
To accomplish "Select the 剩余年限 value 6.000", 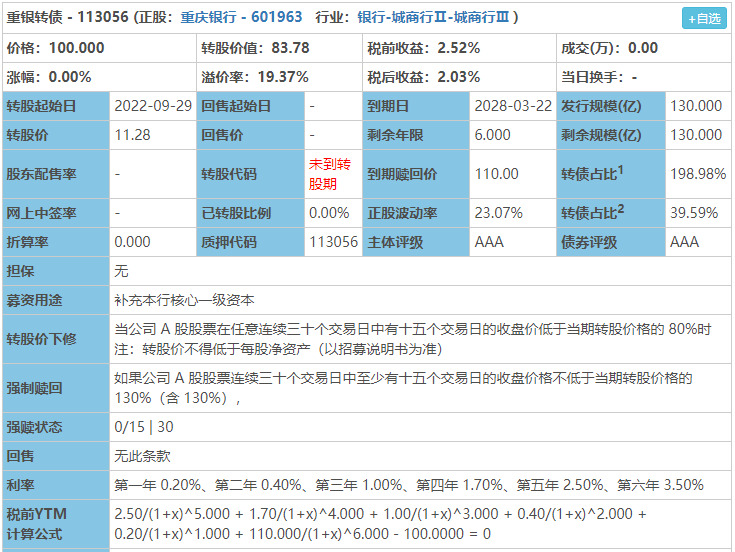I will point(492,135).
